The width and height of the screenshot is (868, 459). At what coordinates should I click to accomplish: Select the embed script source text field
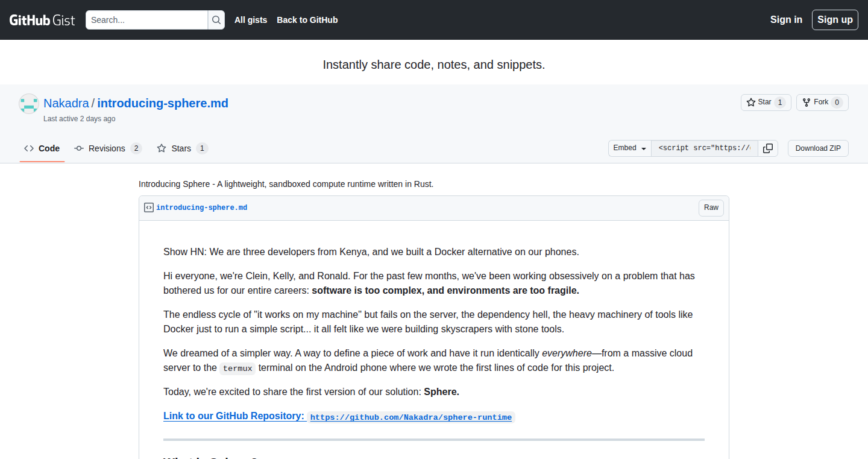[x=705, y=148]
